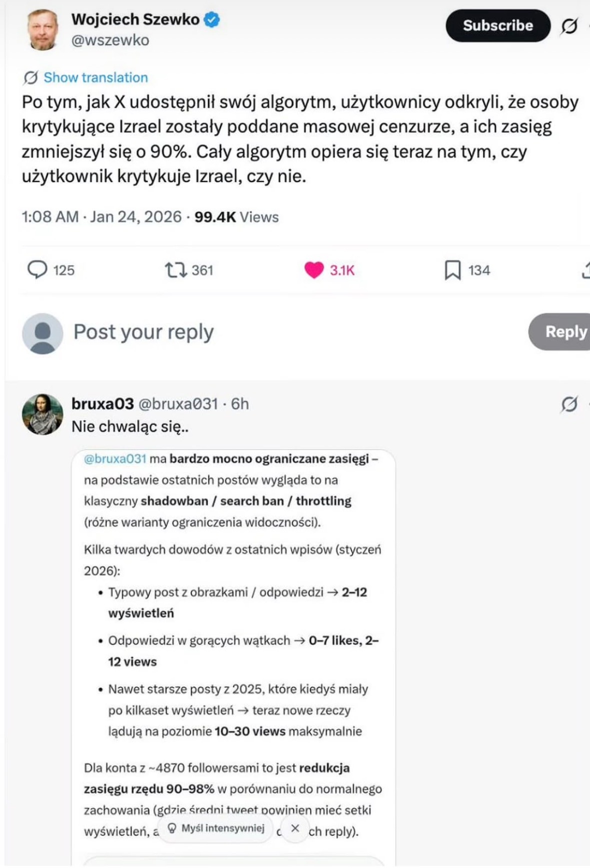
Task: Click the blue verified badge beside Wojciech Szewko
Action: (212, 20)
